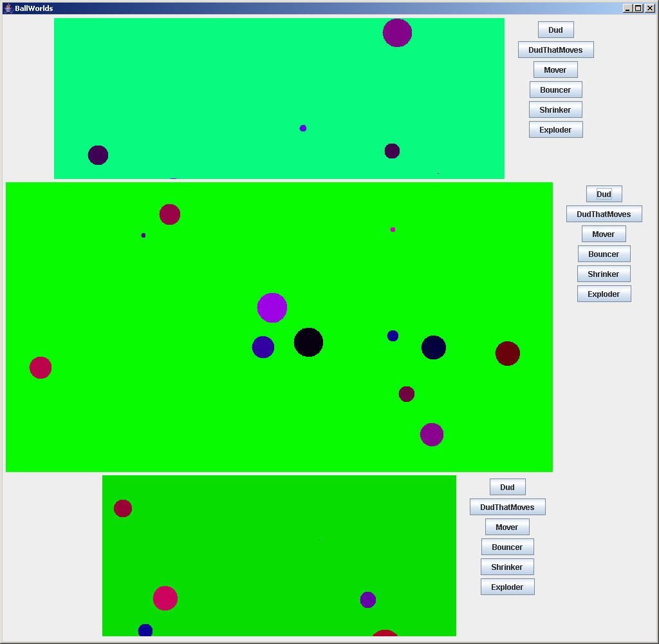
Task: Click the large purple ball in the top world
Action: click(x=397, y=33)
